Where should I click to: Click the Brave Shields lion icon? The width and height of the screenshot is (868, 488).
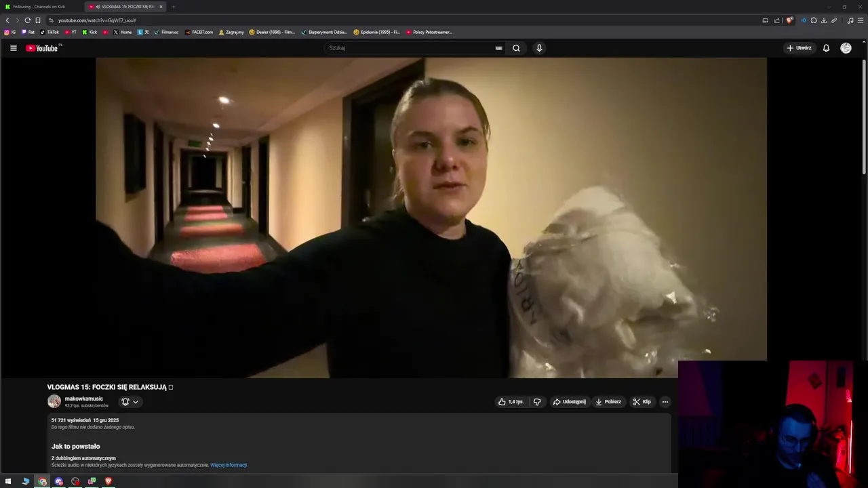pyautogui.click(x=789, y=20)
